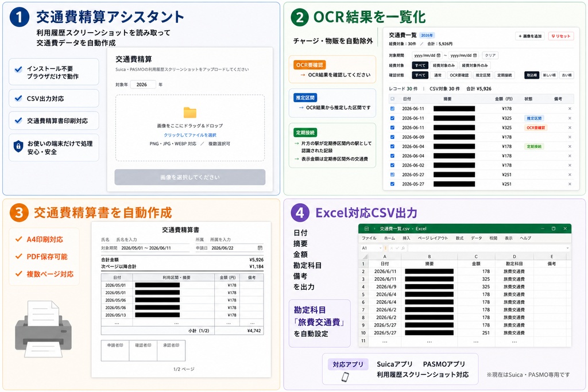Click Excel cell A4 showing 2026/6/9
The width and height of the screenshot is (588, 392).
click(x=385, y=287)
